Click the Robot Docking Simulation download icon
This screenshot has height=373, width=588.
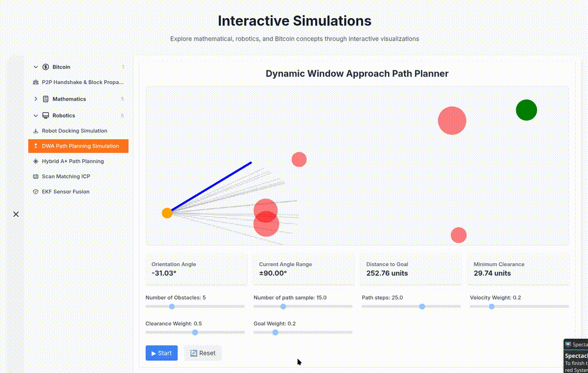pos(36,130)
